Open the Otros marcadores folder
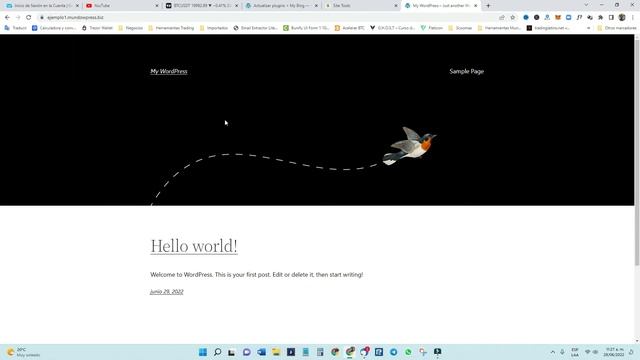This screenshot has width=640, height=360. [x=616, y=28]
